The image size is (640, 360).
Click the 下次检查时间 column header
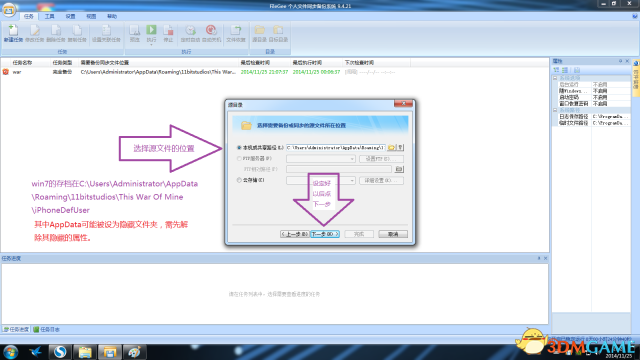click(x=359, y=62)
